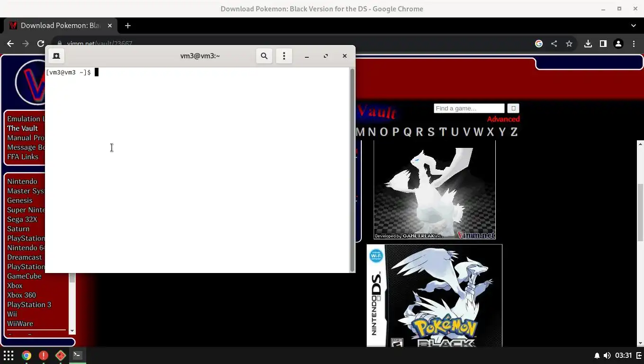Image resolution: width=644 pixels, height=364 pixels.
Task: Click the volume speaker icon
Action: (x=607, y=355)
